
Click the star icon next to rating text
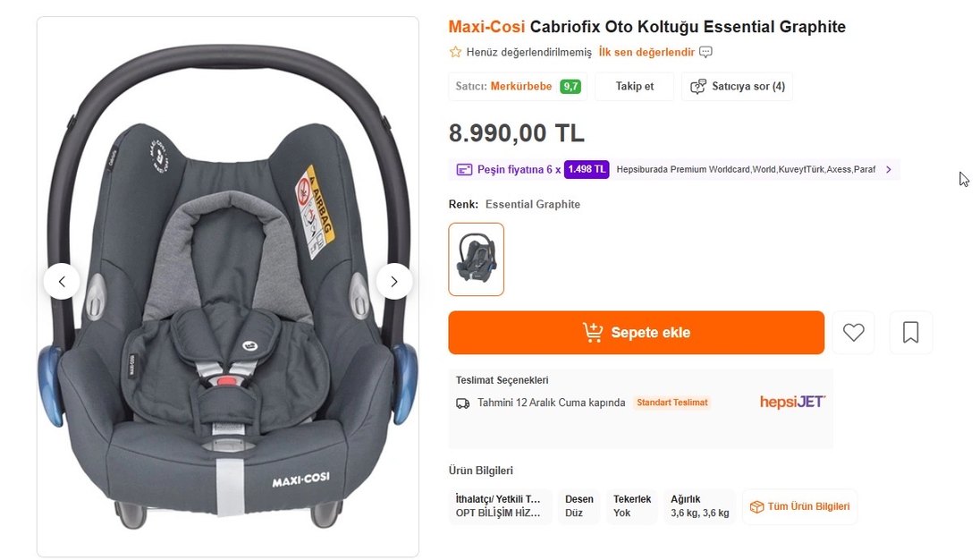pyautogui.click(x=454, y=52)
